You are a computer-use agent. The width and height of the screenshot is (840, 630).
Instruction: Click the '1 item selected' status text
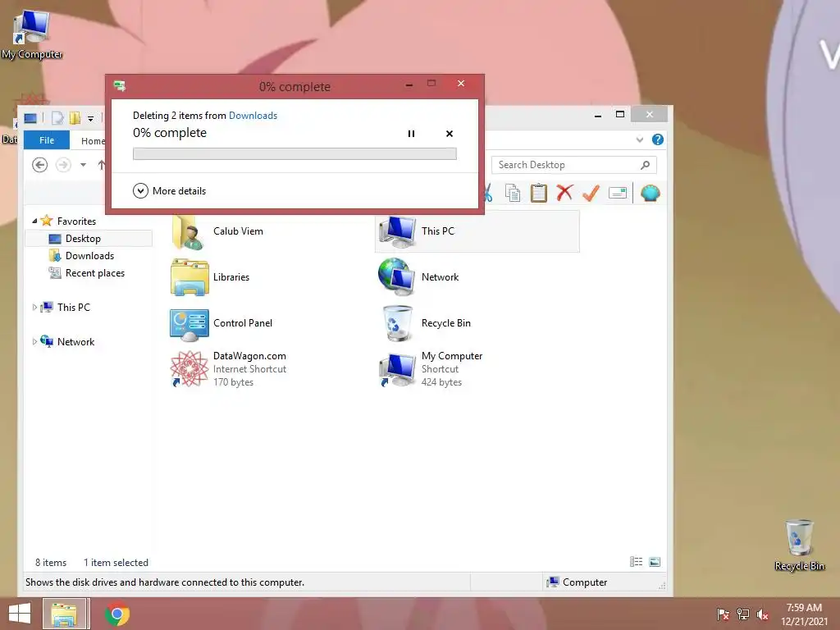point(116,563)
